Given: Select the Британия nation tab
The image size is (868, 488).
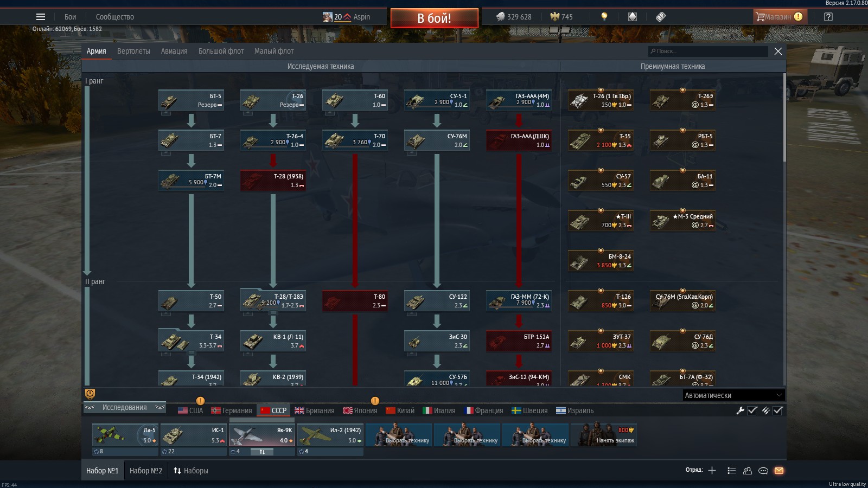Looking at the screenshot, I should 315,410.
